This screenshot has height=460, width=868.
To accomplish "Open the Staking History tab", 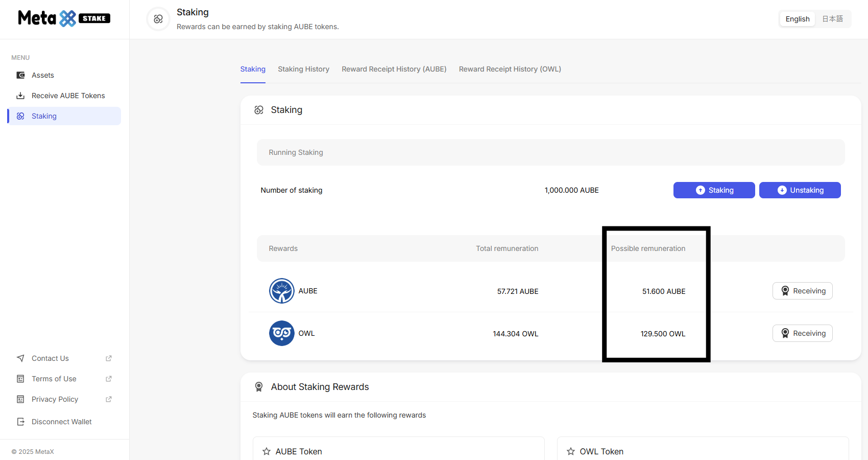I will pos(303,69).
